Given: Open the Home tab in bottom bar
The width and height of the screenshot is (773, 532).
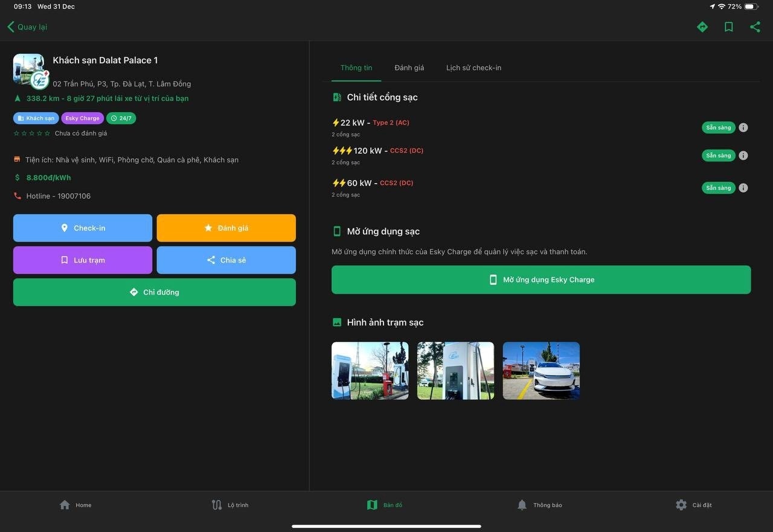Looking at the screenshot, I should point(75,505).
